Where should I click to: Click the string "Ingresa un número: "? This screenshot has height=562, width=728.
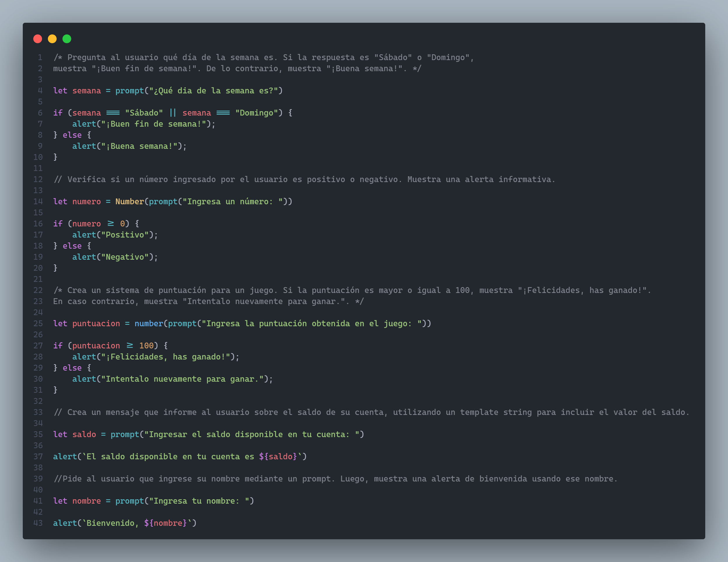pos(233,202)
